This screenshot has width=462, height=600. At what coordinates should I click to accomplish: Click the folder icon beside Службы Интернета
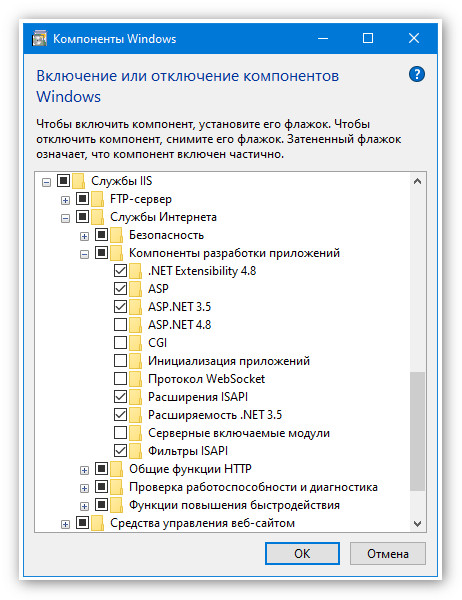[98, 217]
